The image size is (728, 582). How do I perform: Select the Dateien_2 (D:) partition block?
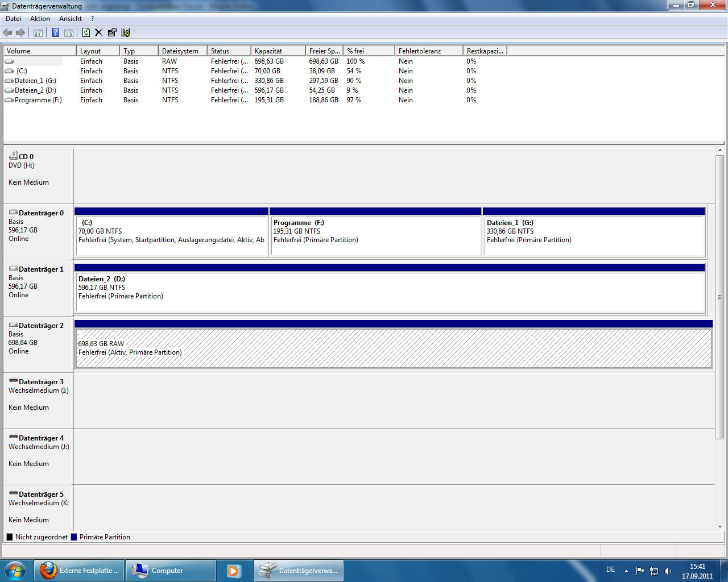390,288
